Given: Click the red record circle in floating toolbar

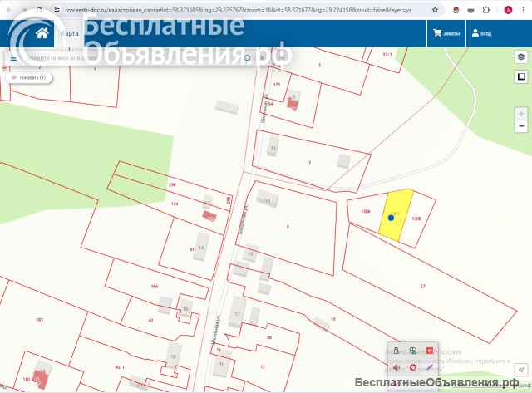Looking at the screenshot, I should (412, 367).
